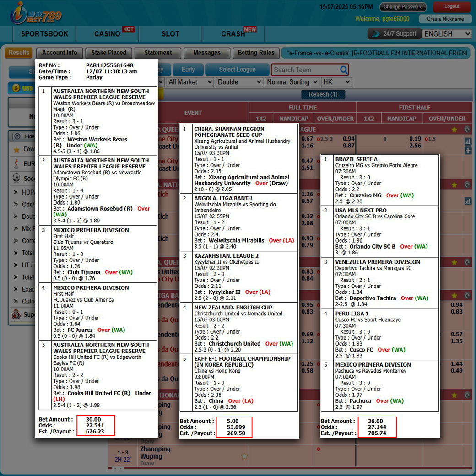476x476 pixels.
Task: Open the Messages tab
Action: pyautogui.click(x=207, y=53)
